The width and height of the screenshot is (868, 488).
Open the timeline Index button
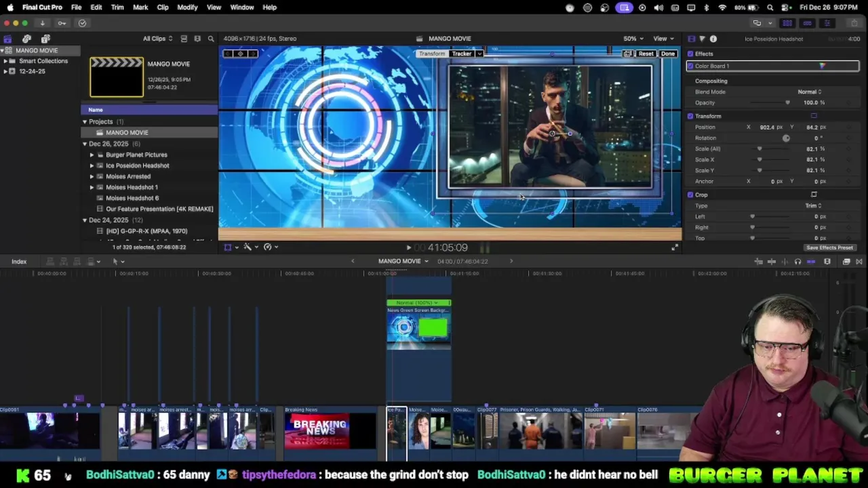[x=19, y=262]
